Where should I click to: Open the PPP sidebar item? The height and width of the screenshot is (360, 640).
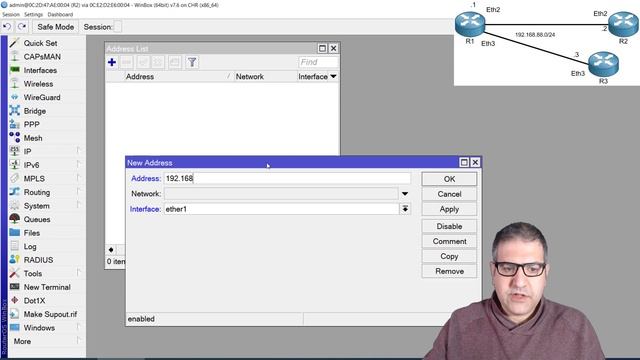(x=31, y=124)
